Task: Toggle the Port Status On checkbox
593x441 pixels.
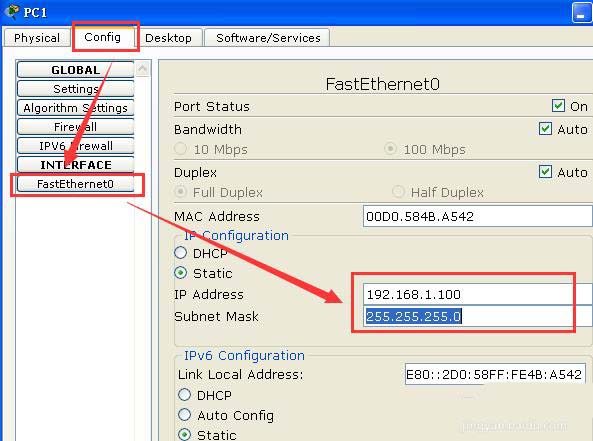Action: [558, 106]
